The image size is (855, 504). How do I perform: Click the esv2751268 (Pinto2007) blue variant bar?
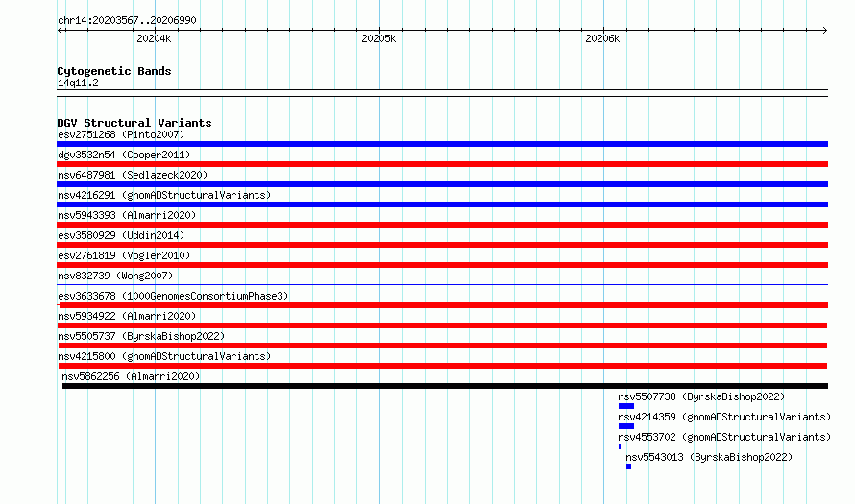[x=442, y=144]
